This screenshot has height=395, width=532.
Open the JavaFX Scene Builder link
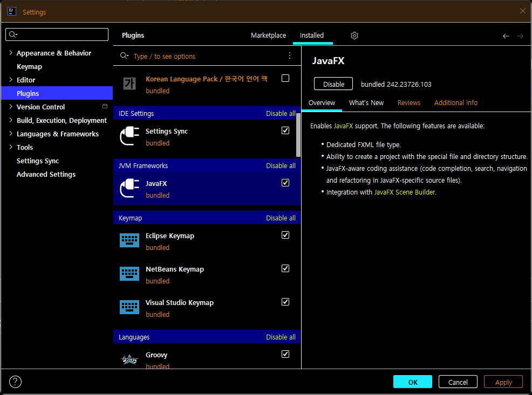click(405, 192)
